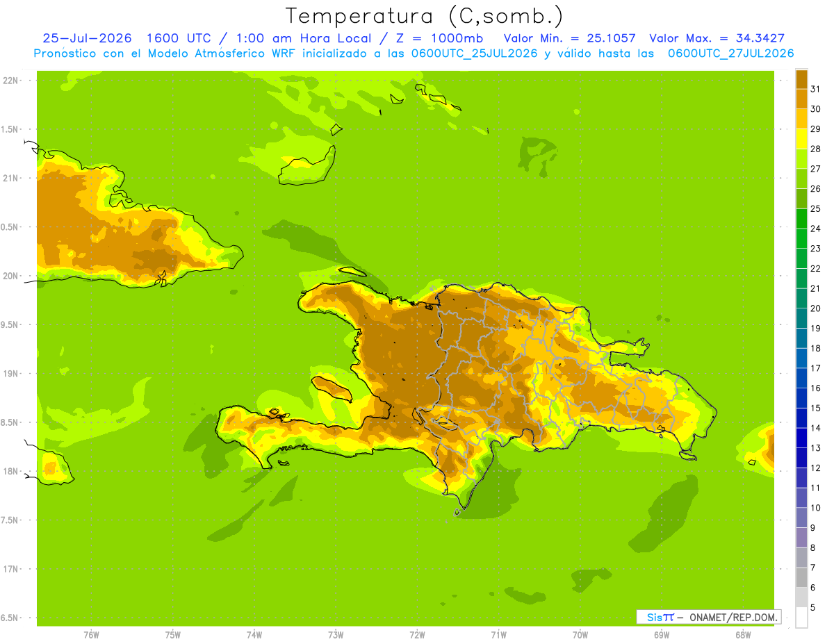834x644 pixels.
Task: Click the '17N' latitude axis label
Action: coord(12,570)
